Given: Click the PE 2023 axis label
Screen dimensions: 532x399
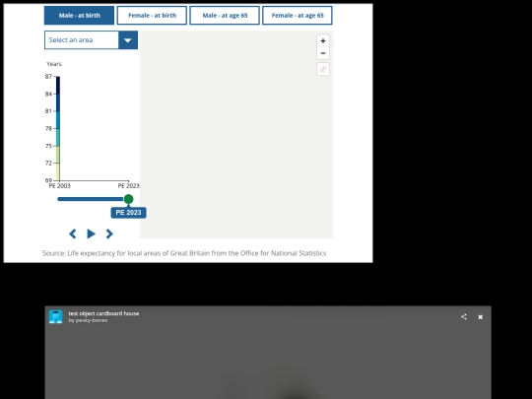Looking at the screenshot, I should [x=129, y=186].
